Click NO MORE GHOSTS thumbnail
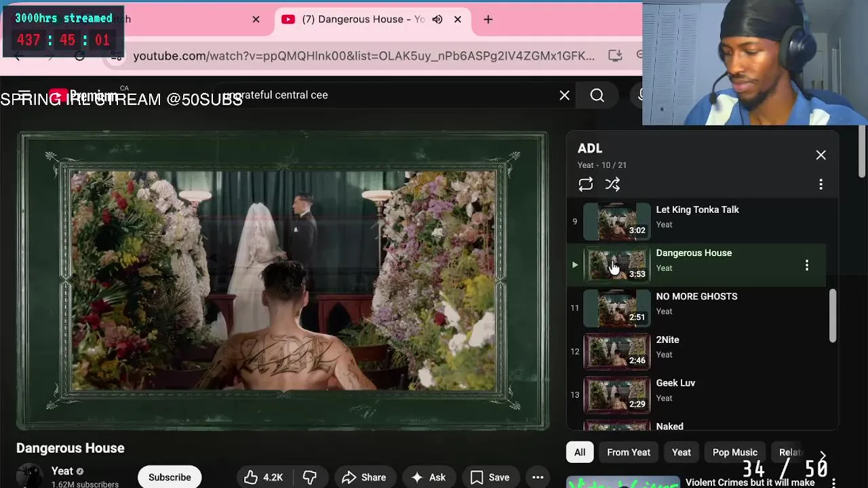Screen dimensions: 868x488 click(616, 308)
